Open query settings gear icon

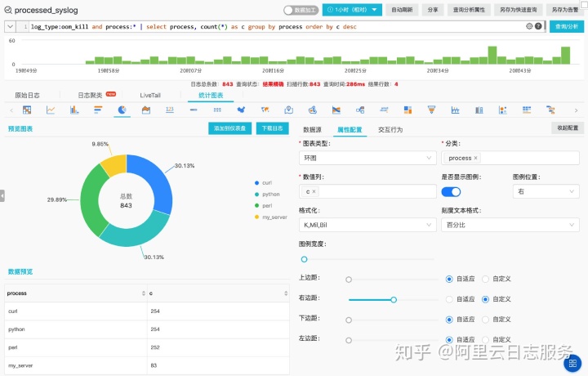click(529, 26)
